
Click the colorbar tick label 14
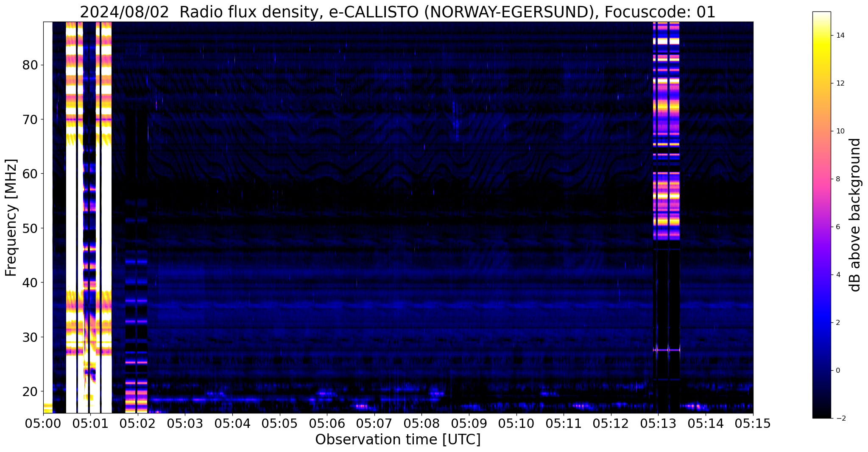coord(839,36)
